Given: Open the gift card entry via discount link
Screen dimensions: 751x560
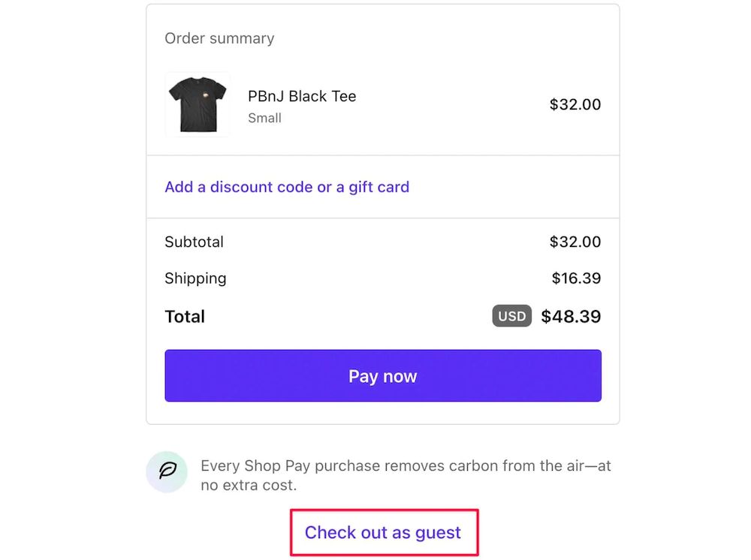Looking at the screenshot, I should coord(286,187).
